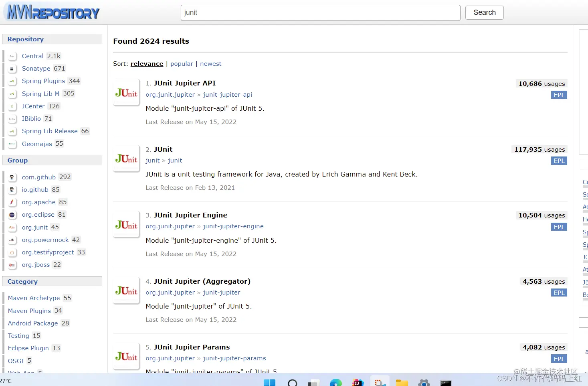This screenshot has width=588, height=386.
Task: Click the search input containing junit
Action: [320, 13]
